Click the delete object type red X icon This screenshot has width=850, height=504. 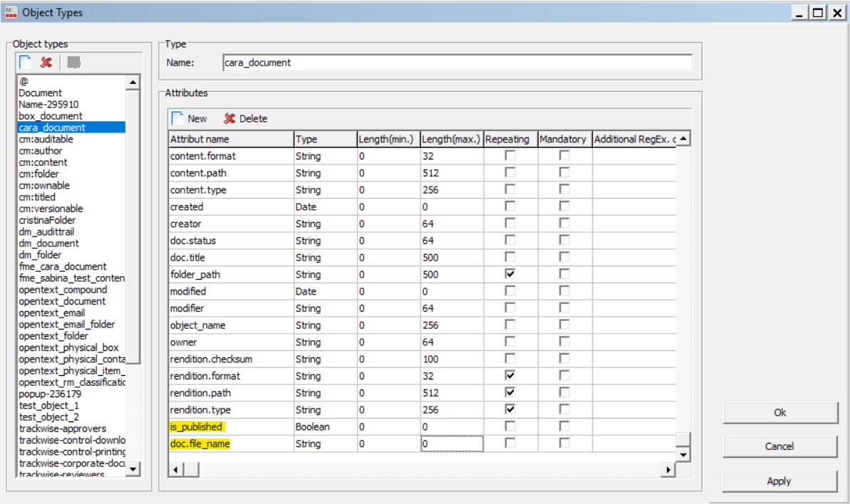click(46, 63)
